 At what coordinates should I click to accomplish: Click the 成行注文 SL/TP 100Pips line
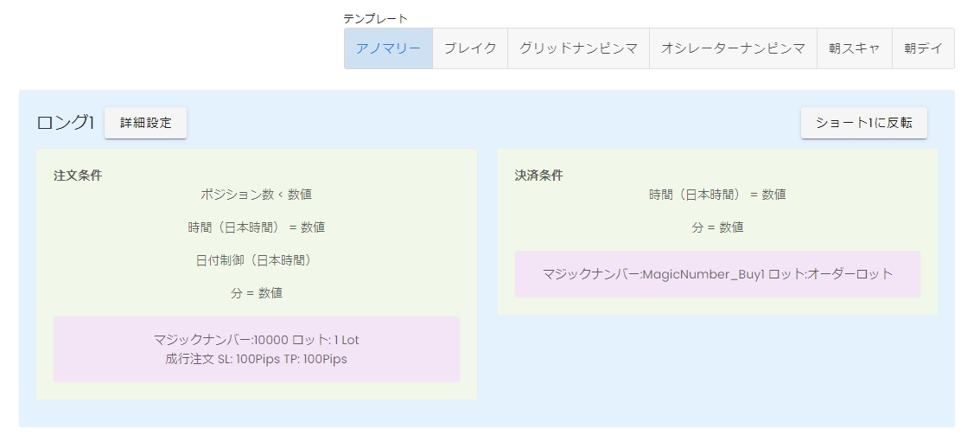tap(256, 359)
